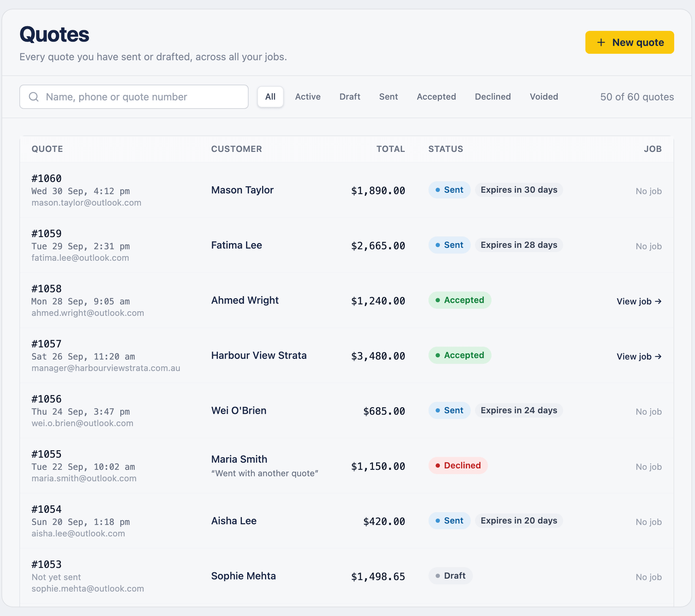Click Expires in 28 days badge

pos(519,245)
